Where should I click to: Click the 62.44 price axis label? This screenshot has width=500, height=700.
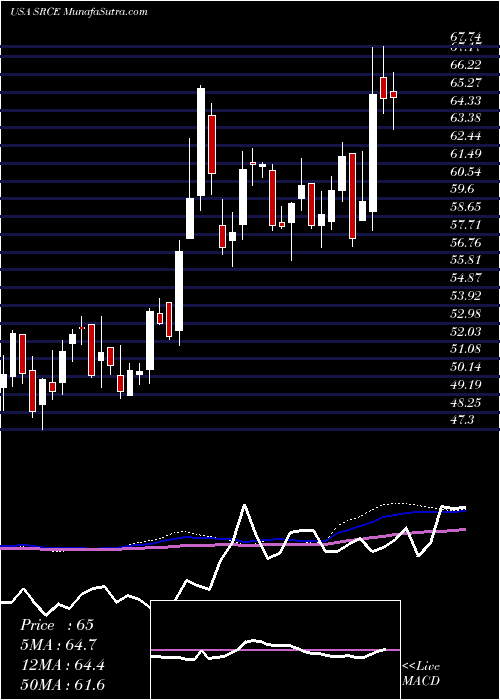(466, 136)
